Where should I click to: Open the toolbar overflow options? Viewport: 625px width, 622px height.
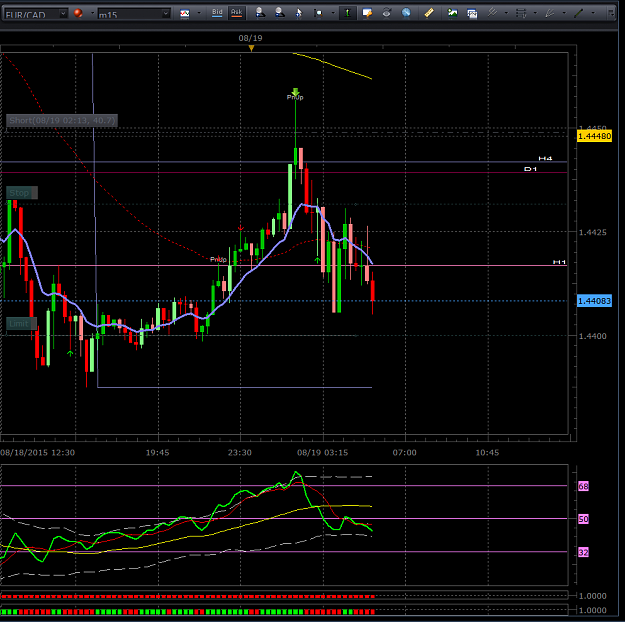click(611, 13)
